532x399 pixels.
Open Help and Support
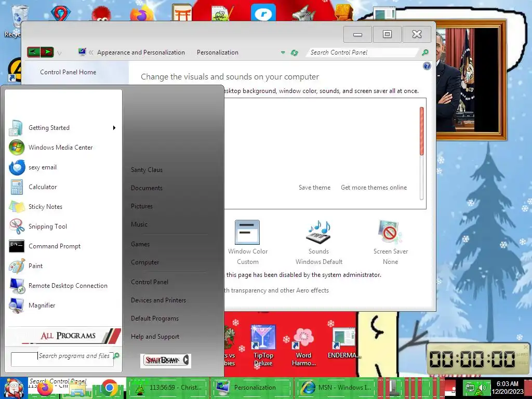point(155,337)
